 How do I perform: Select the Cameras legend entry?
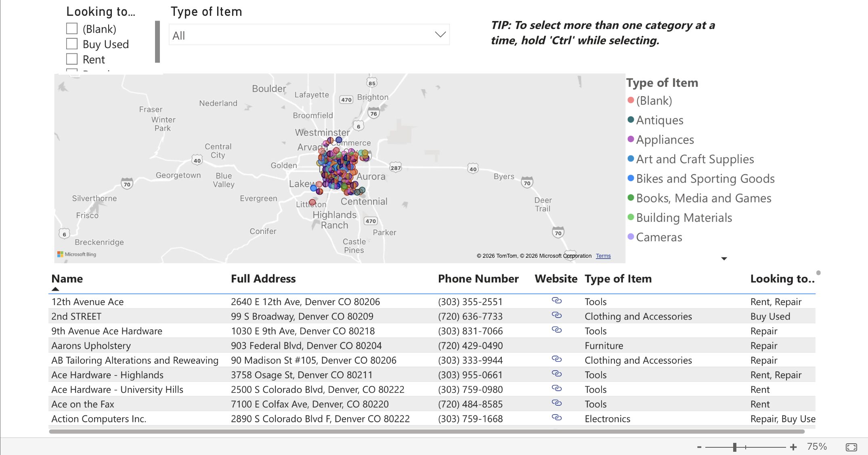(x=655, y=237)
